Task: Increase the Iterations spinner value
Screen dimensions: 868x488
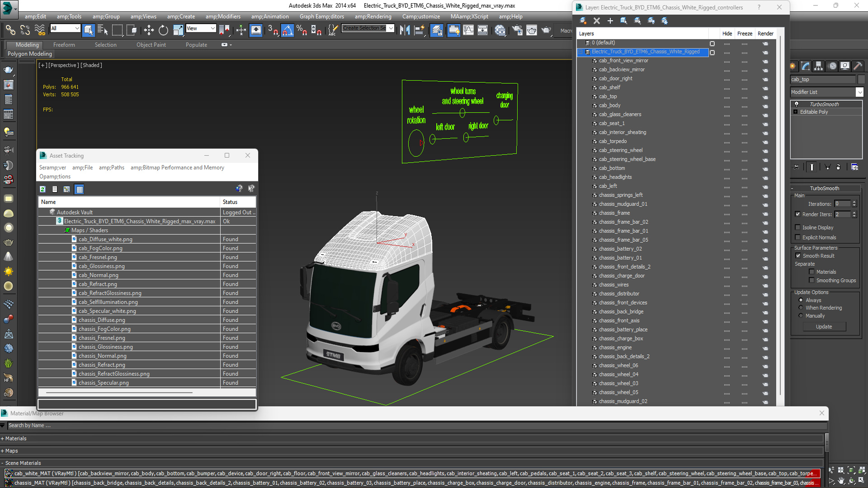Action: (x=854, y=202)
